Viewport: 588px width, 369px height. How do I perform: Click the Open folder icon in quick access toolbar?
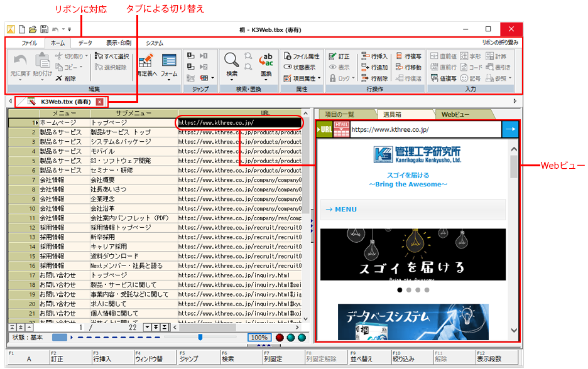(33, 29)
